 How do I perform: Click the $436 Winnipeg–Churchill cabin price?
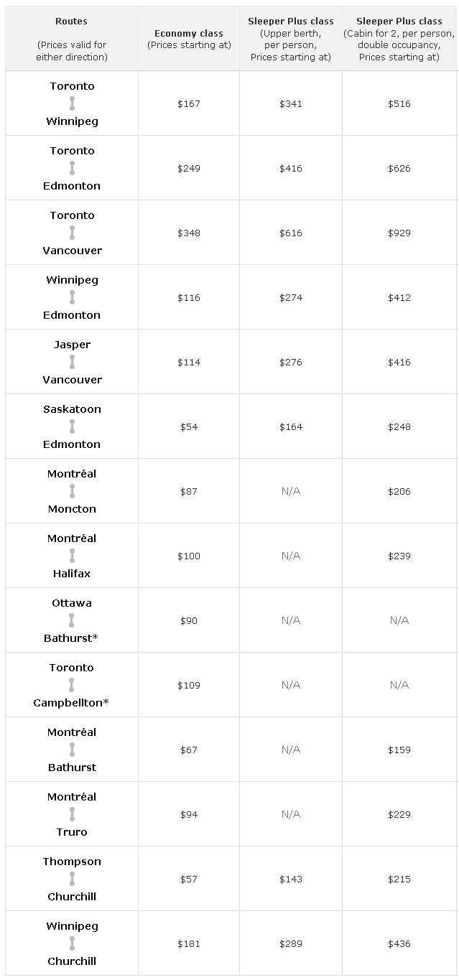click(x=399, y=943)
